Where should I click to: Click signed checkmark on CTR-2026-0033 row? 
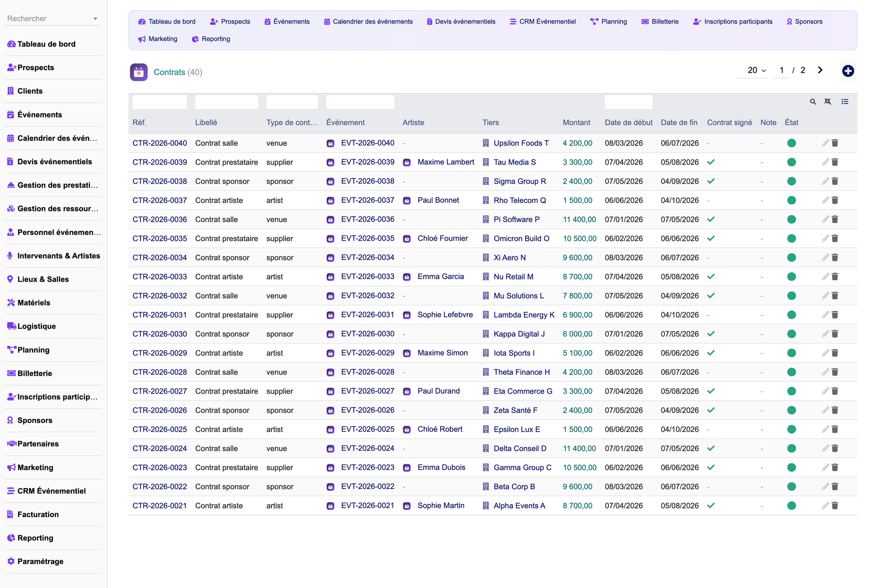[711, 277]
